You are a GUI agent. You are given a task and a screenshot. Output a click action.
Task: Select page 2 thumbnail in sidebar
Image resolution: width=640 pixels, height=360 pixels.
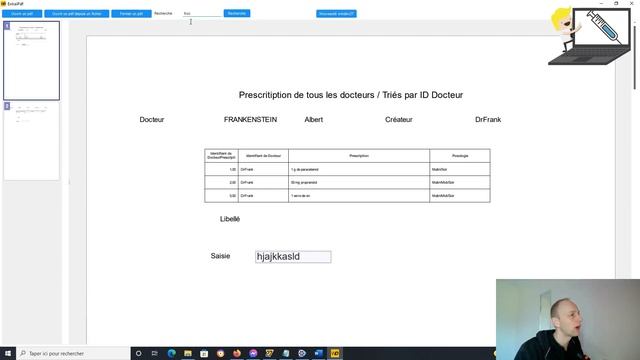[x=31, y=141]
